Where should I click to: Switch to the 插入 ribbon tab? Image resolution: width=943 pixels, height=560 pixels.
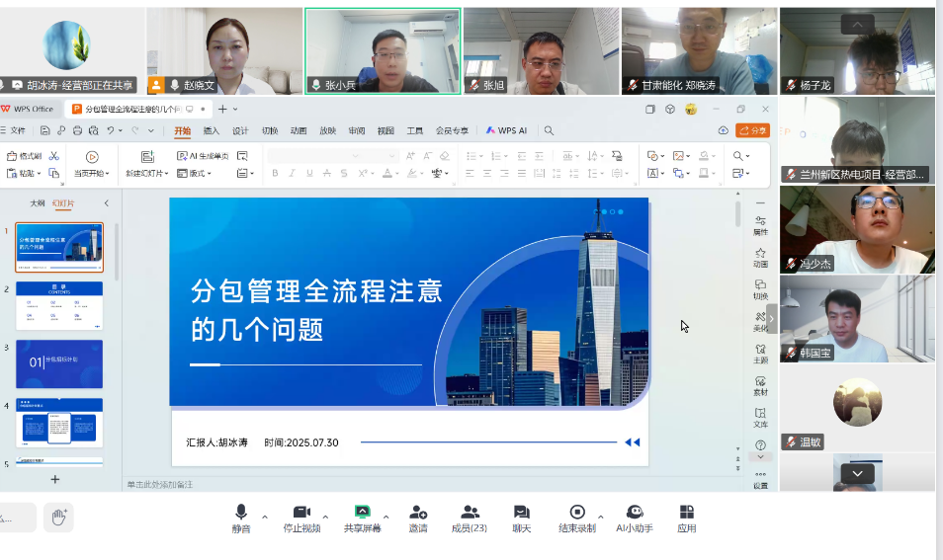tap(212, 130)
